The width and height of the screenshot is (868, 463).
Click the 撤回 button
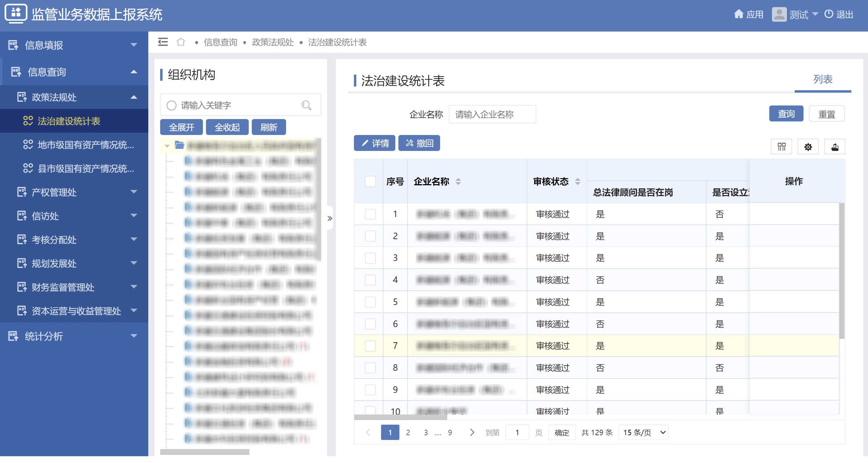419,143
